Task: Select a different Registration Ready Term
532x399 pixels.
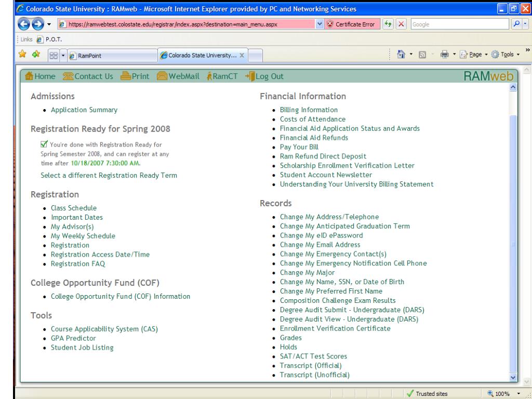Action: pos(109,176)
